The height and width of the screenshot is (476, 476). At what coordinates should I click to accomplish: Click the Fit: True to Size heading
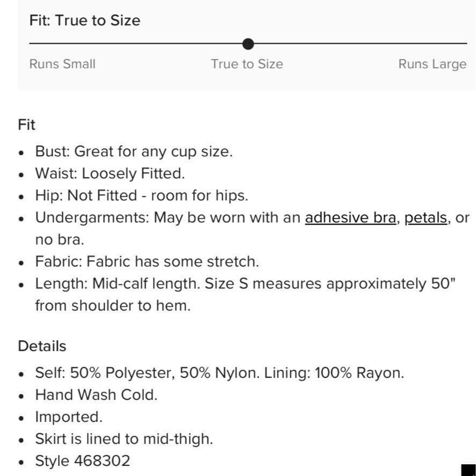pyautogui.click(x=85, y=20)
